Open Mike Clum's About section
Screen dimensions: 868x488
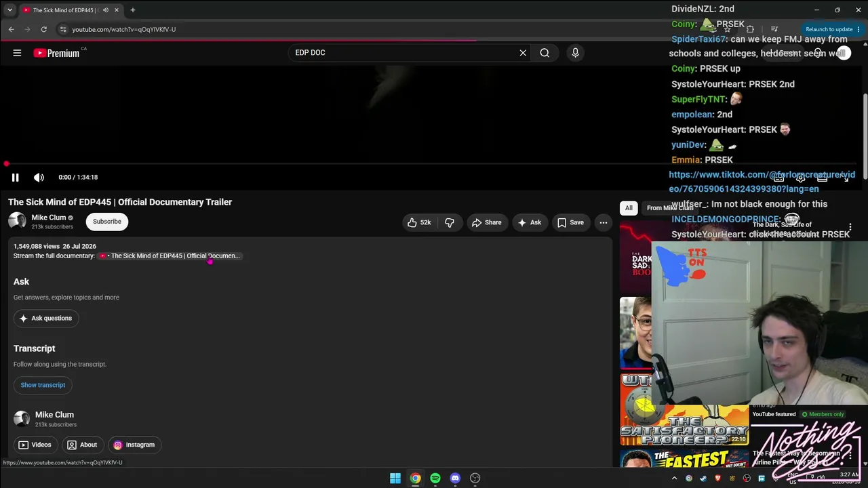tap(82, 445)
